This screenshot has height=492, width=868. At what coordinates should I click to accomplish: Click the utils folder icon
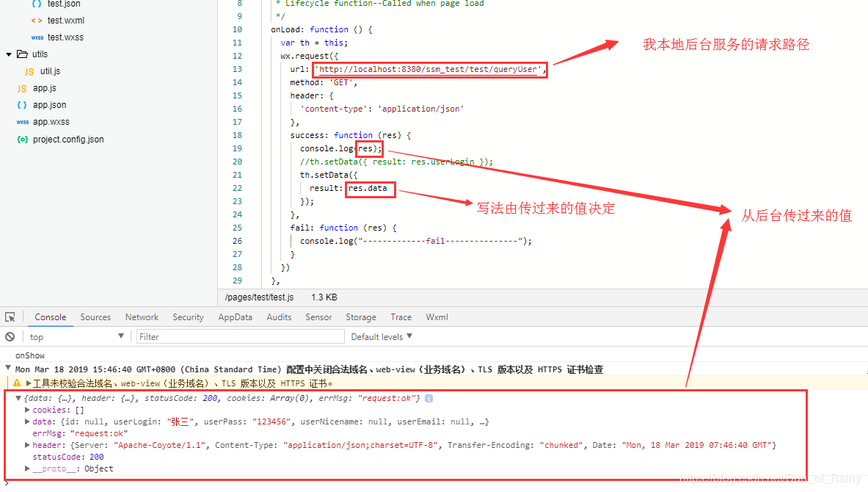tap(22, 54)
